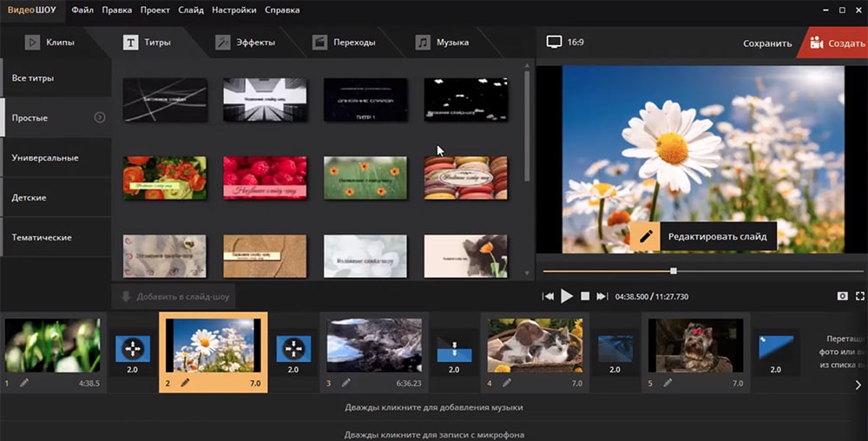Open the Музыка tab

(443, 42)
